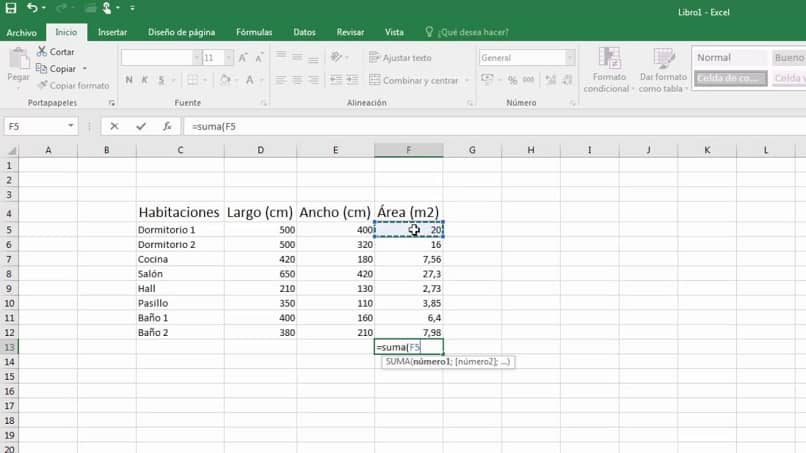
Task: Click the Formato condicional icon
Action: click(609, 58)
